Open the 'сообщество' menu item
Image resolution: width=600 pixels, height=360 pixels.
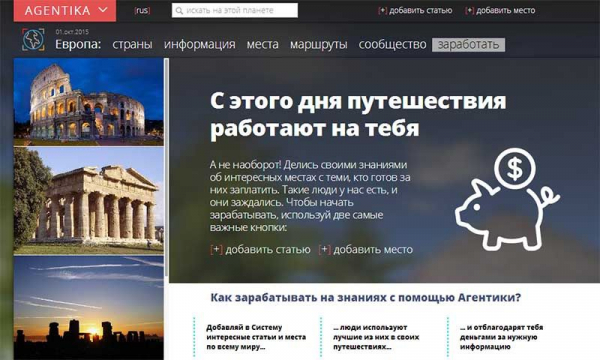coord(392,44)
